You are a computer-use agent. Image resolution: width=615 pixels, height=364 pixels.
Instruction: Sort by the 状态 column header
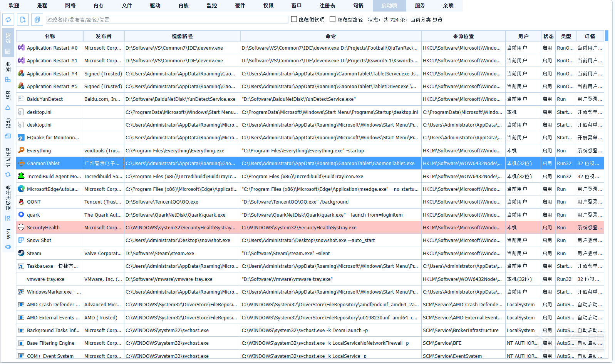click(x=548, y=36)
